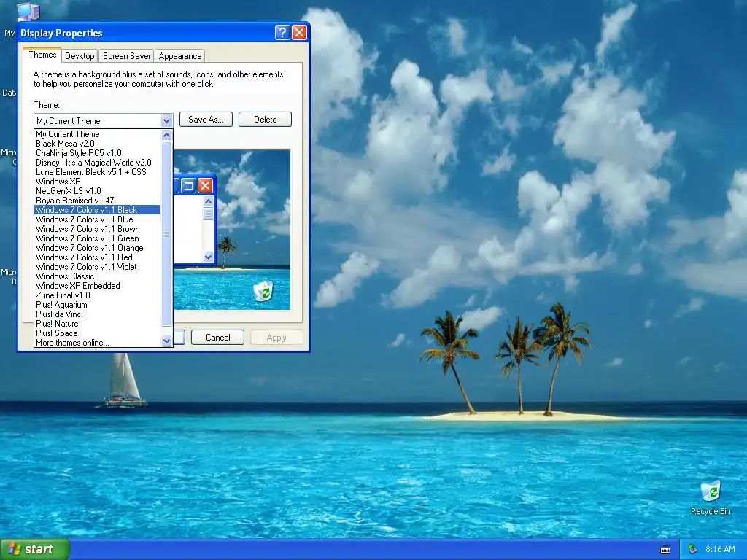Select the Windows Classic theme
Viewport: 747px width, 560px height.
[x=98, y=276]
